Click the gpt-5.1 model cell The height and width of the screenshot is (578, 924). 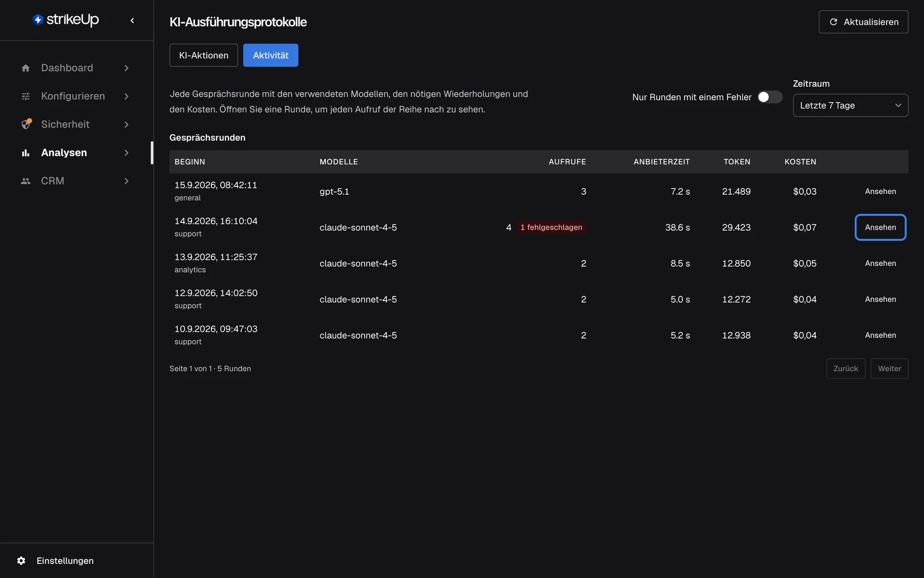334,191
